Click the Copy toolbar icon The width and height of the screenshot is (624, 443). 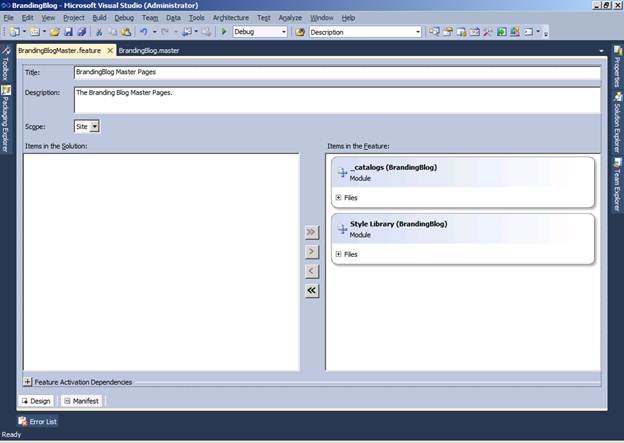(x=113, y=32)
